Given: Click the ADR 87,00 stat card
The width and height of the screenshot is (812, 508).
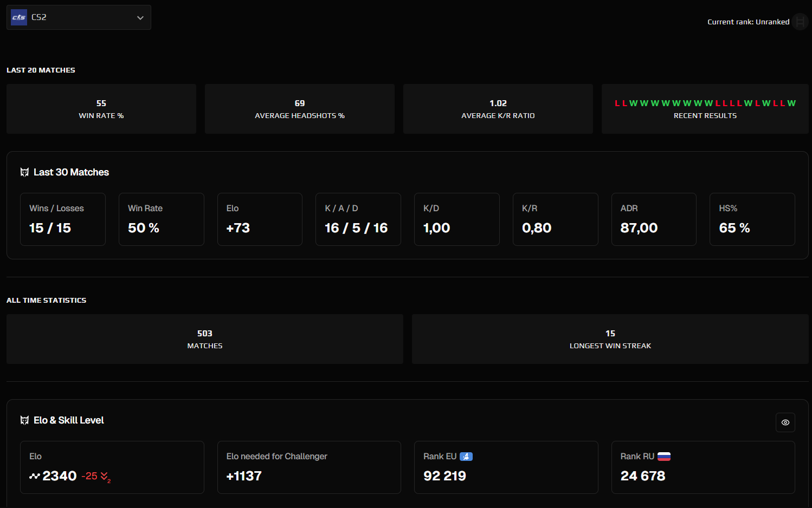Looking at the screenshot, I should pos(654,219).
